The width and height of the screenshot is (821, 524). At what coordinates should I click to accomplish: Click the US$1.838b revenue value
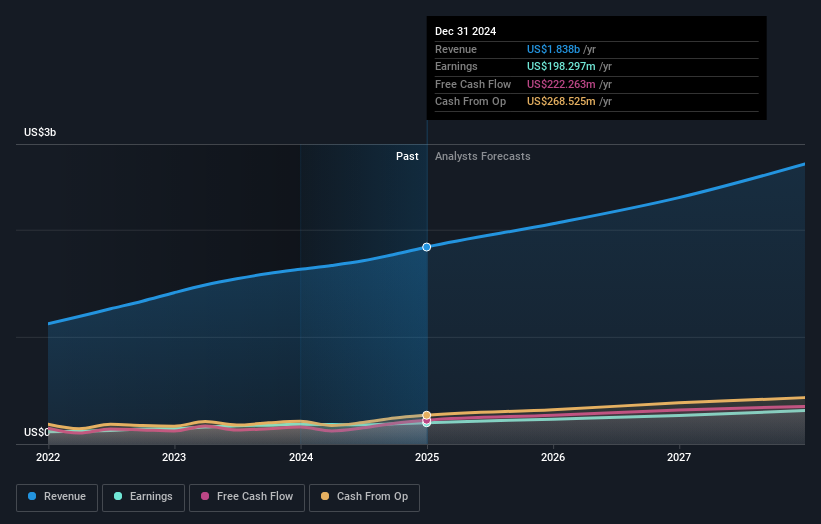pos(553,49)
